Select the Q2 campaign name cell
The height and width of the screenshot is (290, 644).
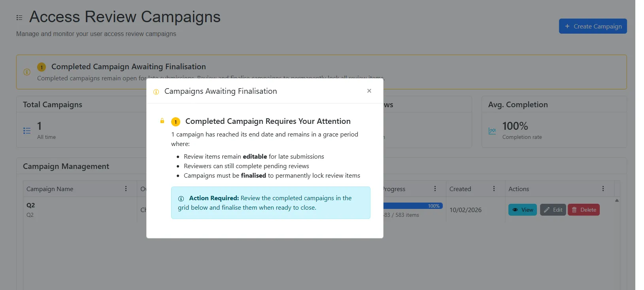(x=31, y=205)
